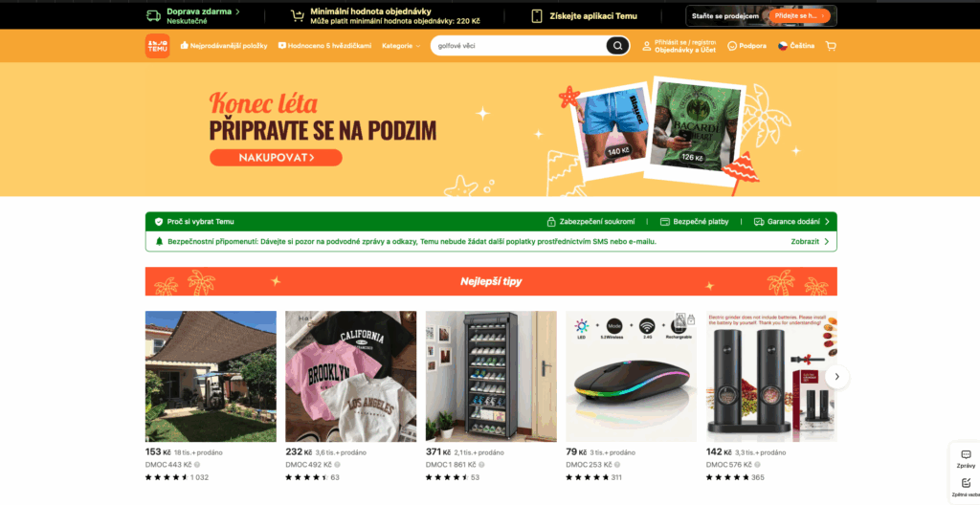Click the search magnifier button
Screen dimensions: 980x505
(x=617, y=46)
